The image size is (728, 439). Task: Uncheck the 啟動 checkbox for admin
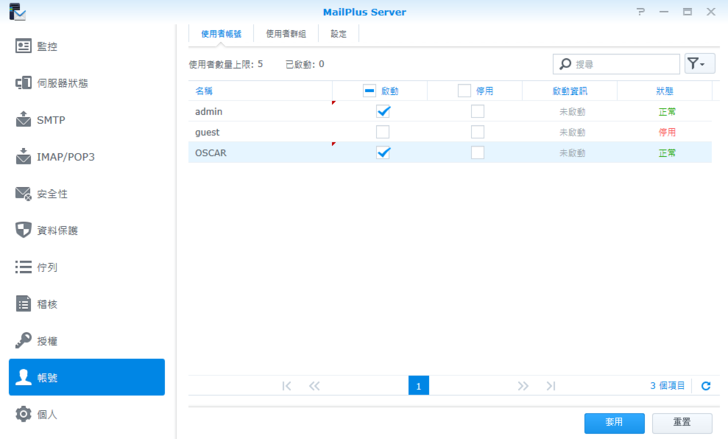[x=383, y=111]
